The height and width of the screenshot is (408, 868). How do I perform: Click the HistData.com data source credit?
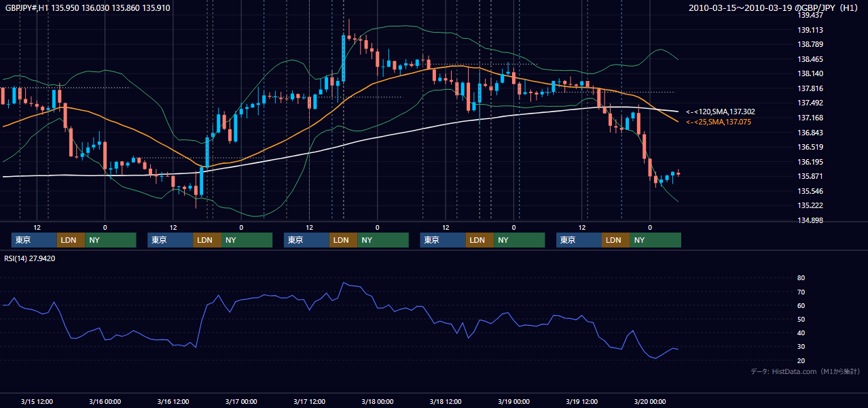[x=806, y=371]
